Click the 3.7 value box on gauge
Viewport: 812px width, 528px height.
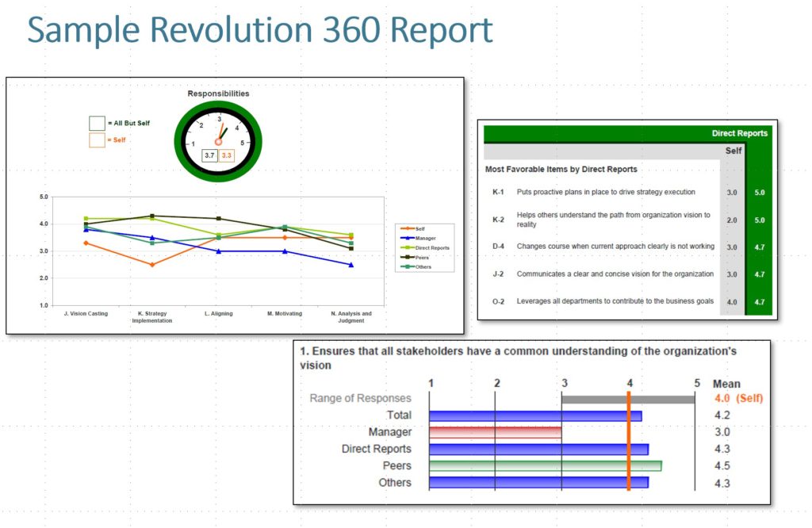[x=209, y=156]
